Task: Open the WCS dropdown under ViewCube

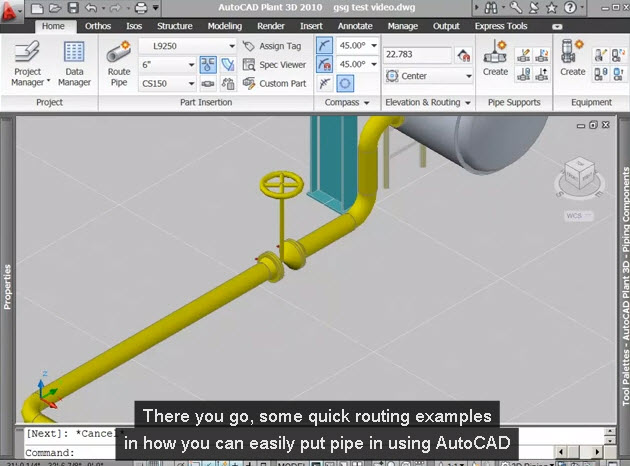Action: (x=579, y=216)
